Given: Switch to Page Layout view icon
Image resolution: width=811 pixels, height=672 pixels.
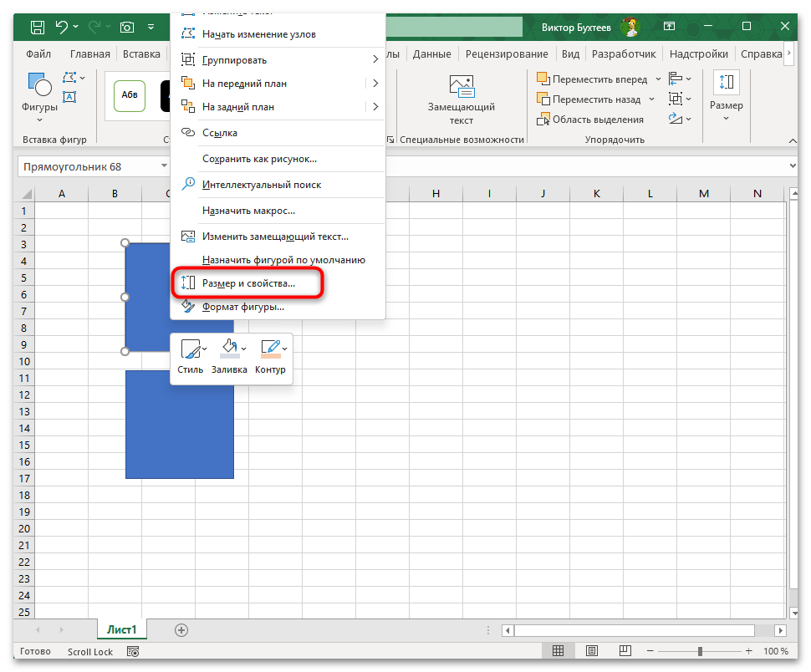Looking at the screenshot, I should tap(592, 651).
